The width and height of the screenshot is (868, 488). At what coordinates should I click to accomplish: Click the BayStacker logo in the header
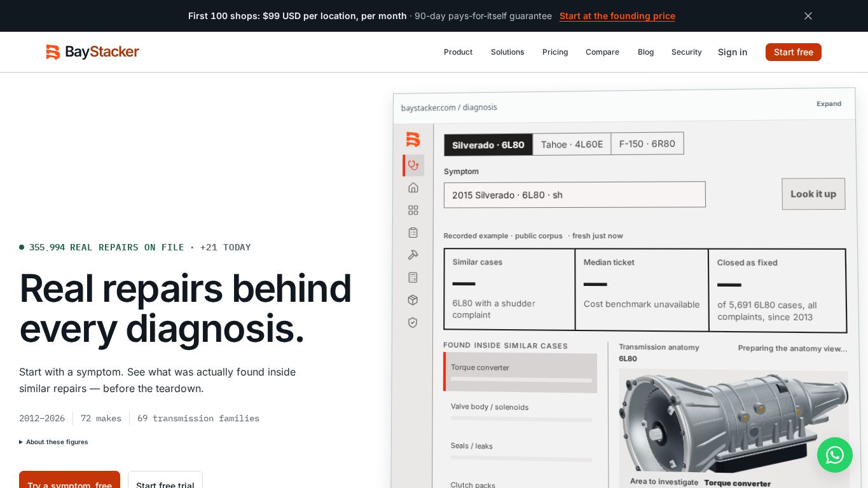92,52
